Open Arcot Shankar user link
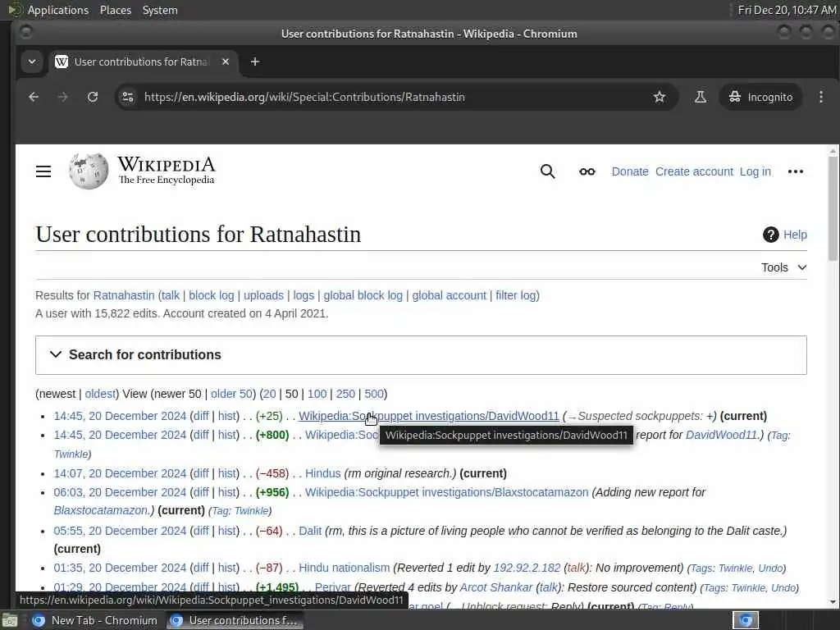The image size is (840, 630). coord(496,587)
